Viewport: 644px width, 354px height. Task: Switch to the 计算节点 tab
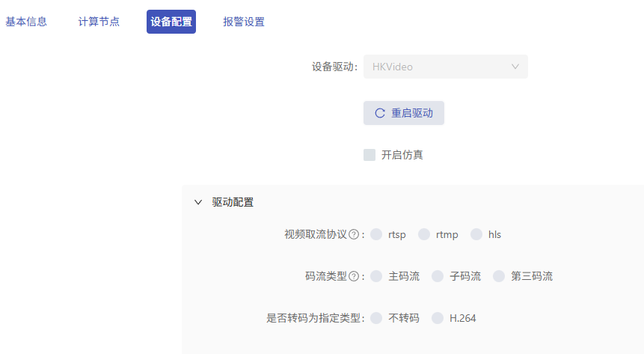[99, 22]
